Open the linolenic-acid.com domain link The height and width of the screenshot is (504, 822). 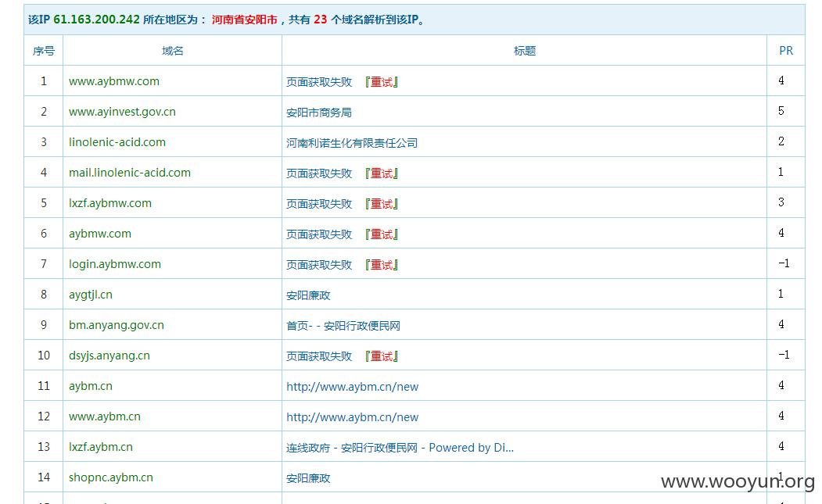pos(117,142)
